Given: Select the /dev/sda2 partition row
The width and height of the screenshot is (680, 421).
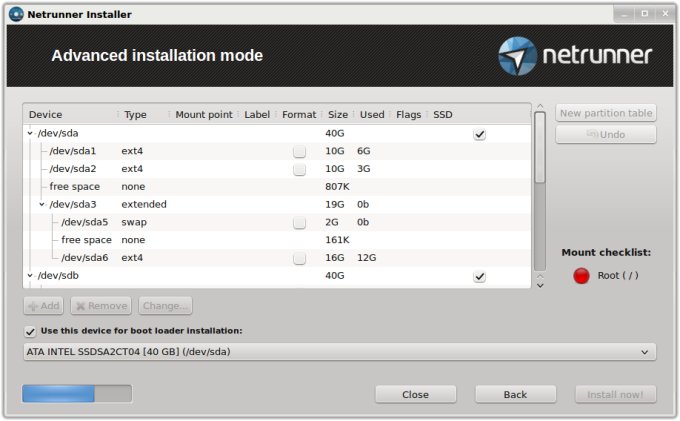Looking at the screenshot, I should click(278, 169).
